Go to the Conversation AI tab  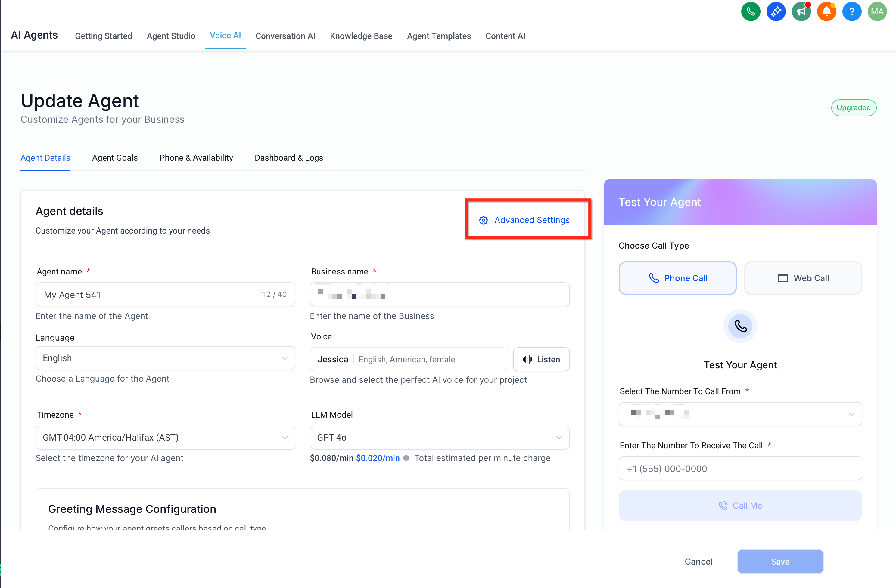(285, 36)
